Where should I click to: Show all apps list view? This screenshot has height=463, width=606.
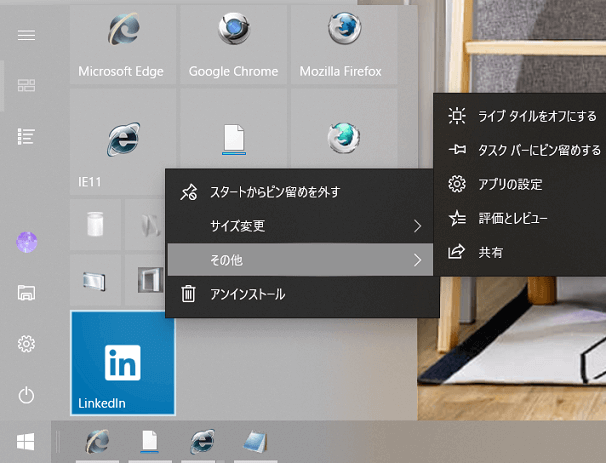[x=26, y=136]
